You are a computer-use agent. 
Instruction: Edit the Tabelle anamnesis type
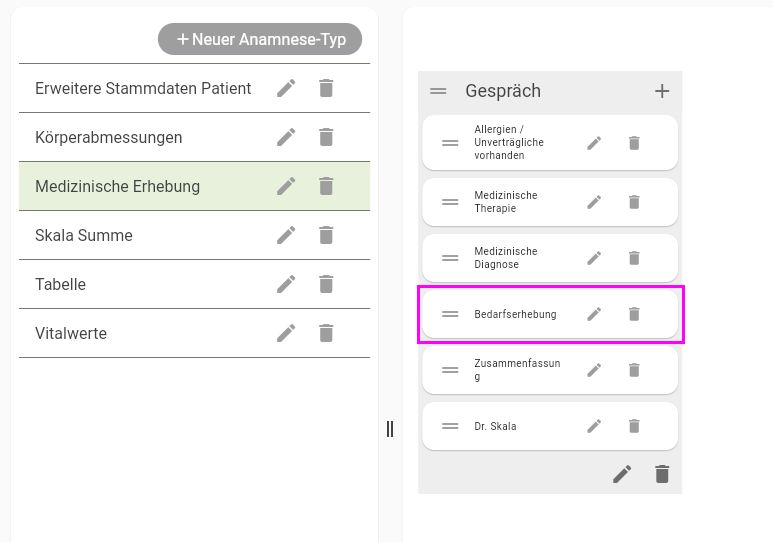pyautogui.click(x=286, y=284)
